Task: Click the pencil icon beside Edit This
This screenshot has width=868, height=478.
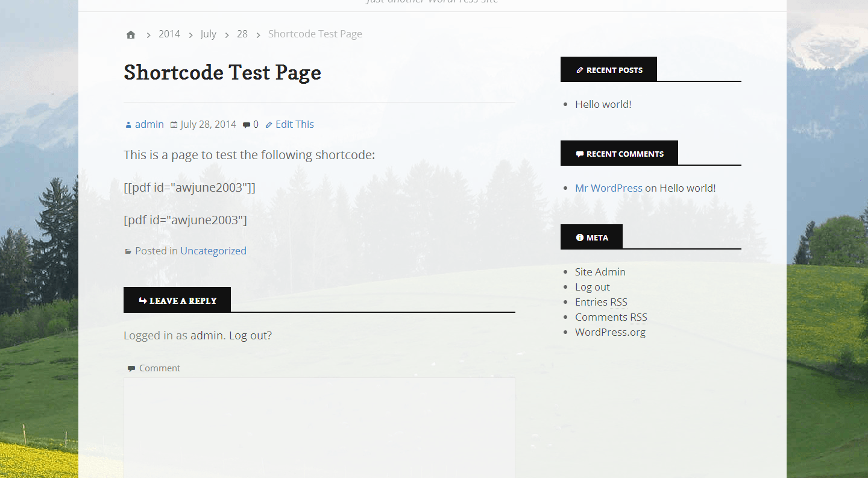Action: coord(269,125)
